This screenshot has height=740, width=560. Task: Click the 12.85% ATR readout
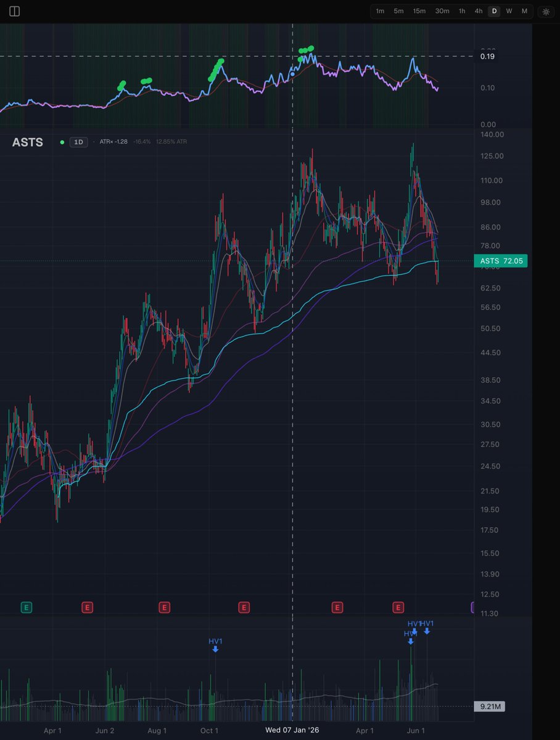171,142
